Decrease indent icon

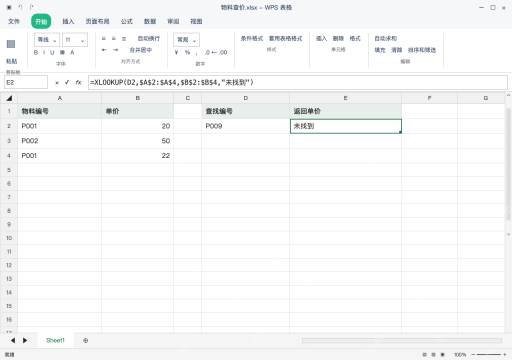(104, 50)
